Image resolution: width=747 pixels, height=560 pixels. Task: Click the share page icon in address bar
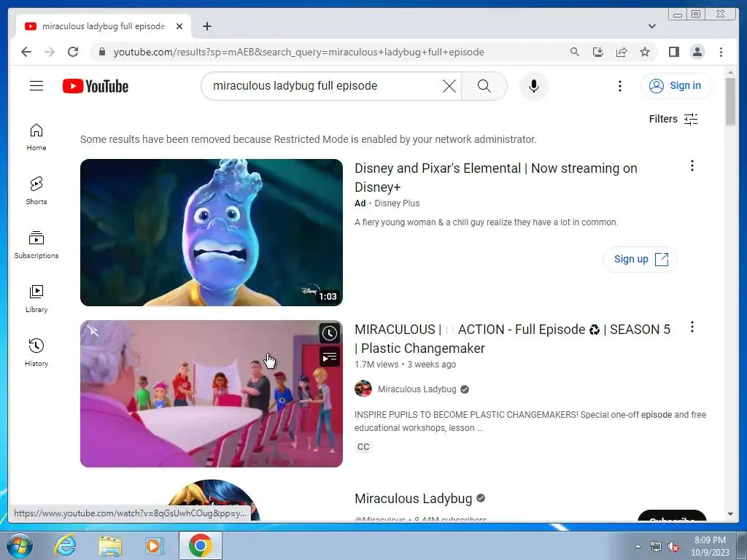pos(622,52)
